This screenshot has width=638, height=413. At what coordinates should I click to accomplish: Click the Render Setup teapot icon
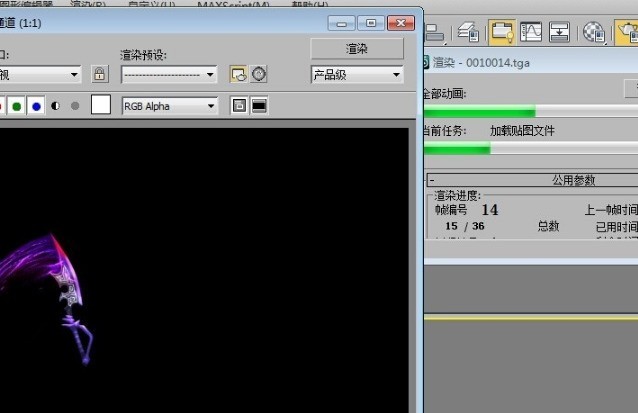coord(626,32)
